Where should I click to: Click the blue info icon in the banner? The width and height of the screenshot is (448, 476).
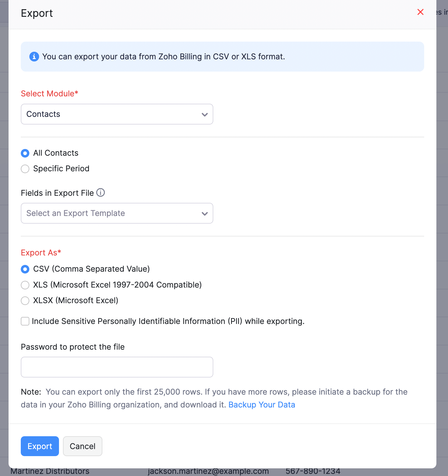pyautogui.click(x=34, y=57)
